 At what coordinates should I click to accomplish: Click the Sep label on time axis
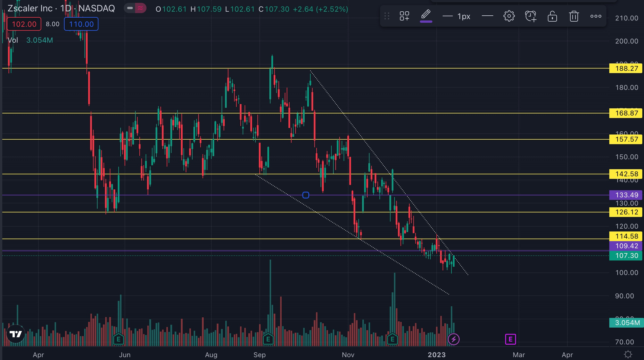coord(259,355)
